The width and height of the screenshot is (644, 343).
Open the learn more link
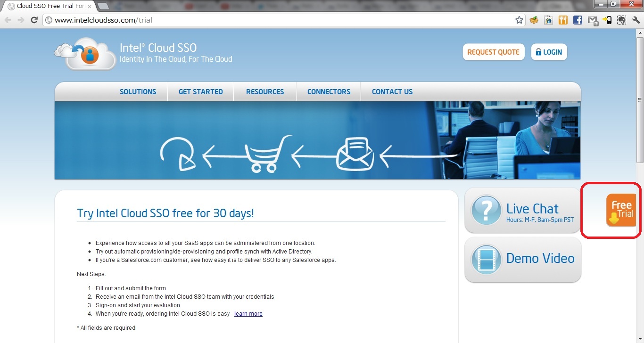[248, 313]
